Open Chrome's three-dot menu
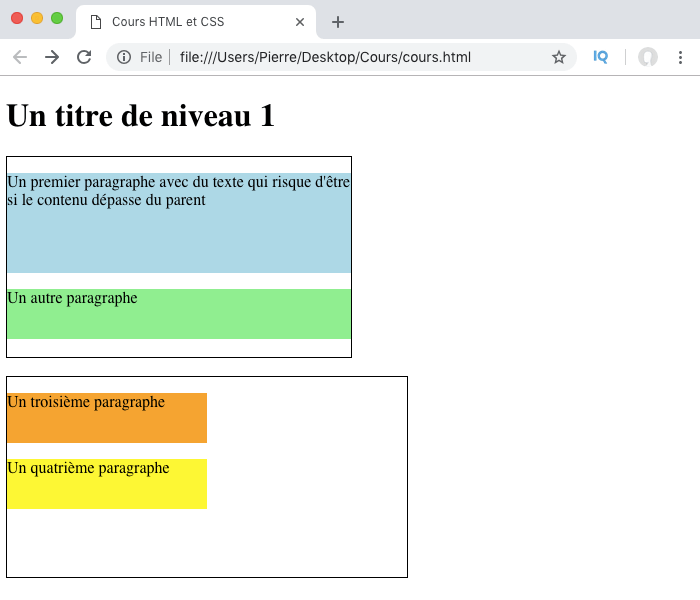Image resolution: width=700 pixels, height=600 pixels. click(x=680, y=57)
